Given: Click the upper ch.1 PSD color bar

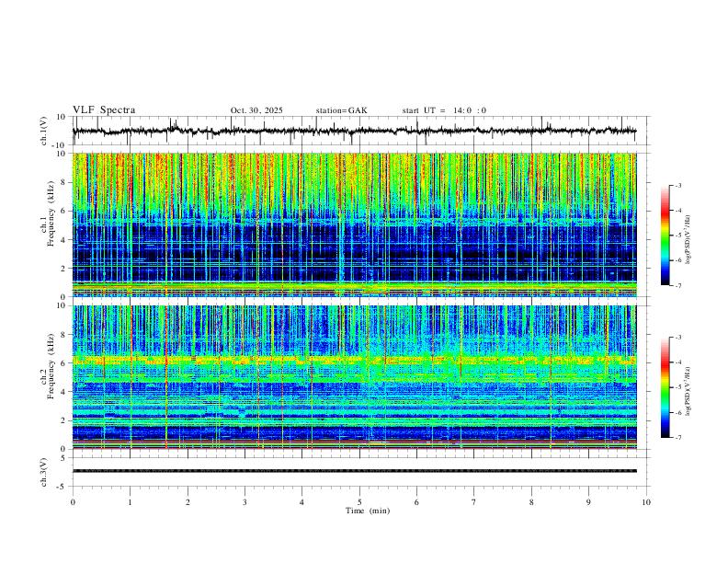Looking at the screenshot, I should click(x=665, y=236).
